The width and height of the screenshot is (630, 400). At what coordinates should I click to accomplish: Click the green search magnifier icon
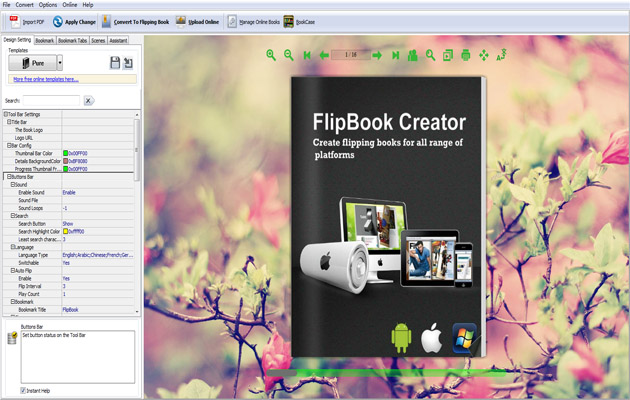click(x=430, y=55)
